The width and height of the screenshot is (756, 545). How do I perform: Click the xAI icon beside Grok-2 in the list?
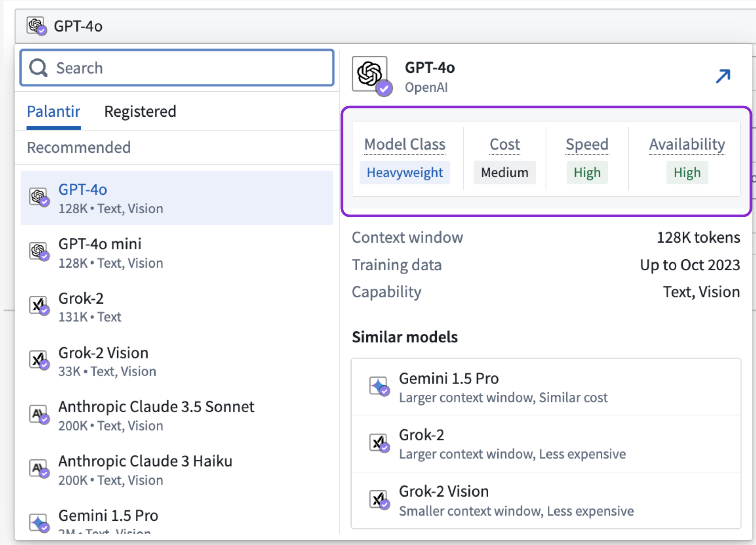[x=39, y=305]
